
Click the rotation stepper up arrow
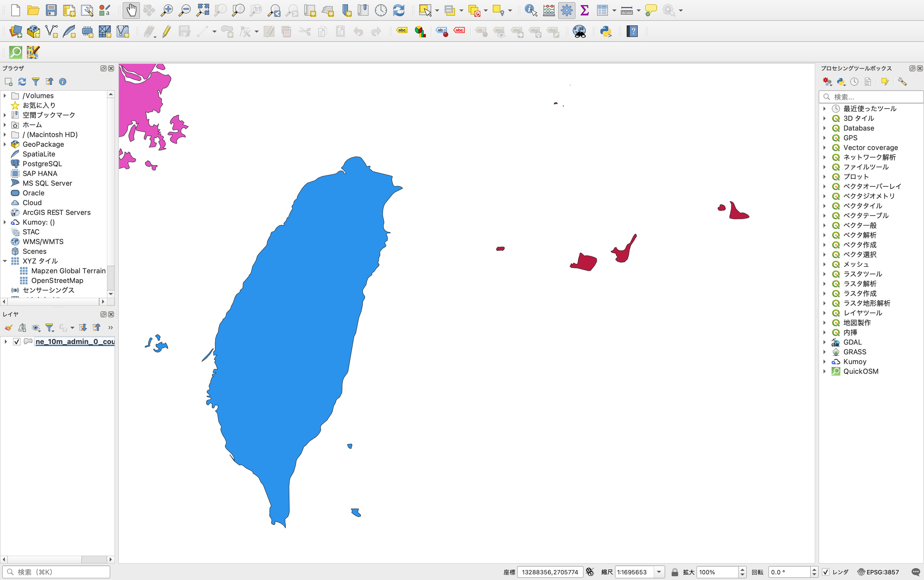click(814, 569)
